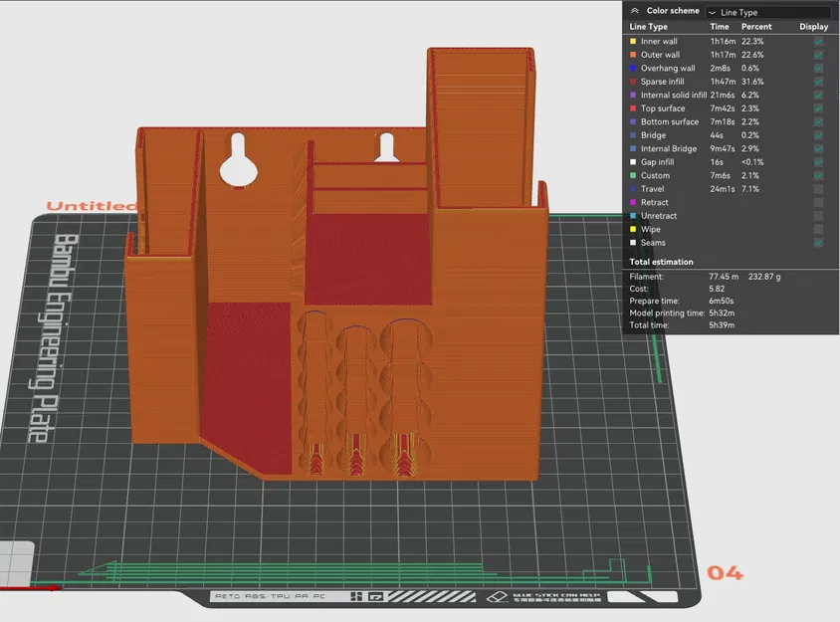
Task: Click the Untitled plate name label
Action: coord(91,206)
